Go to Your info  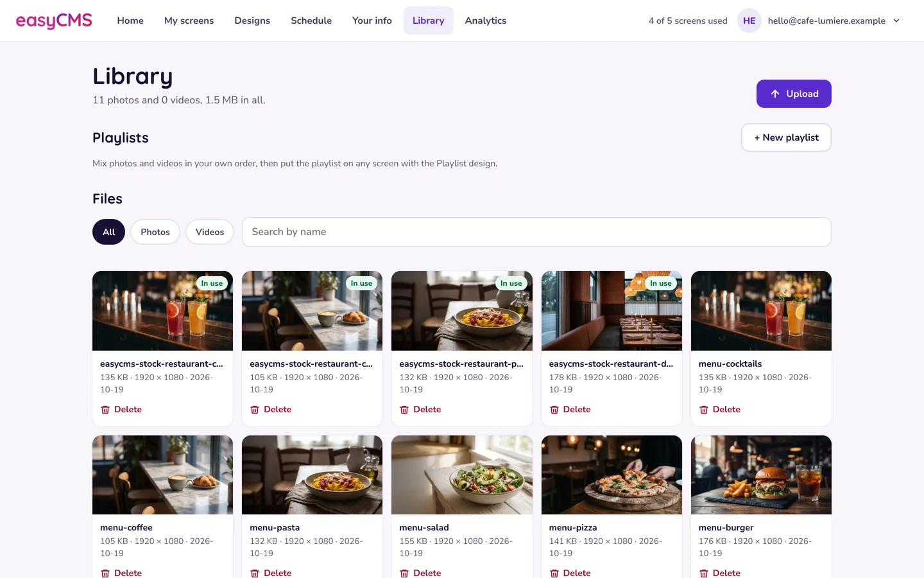[x=372, y=21]
